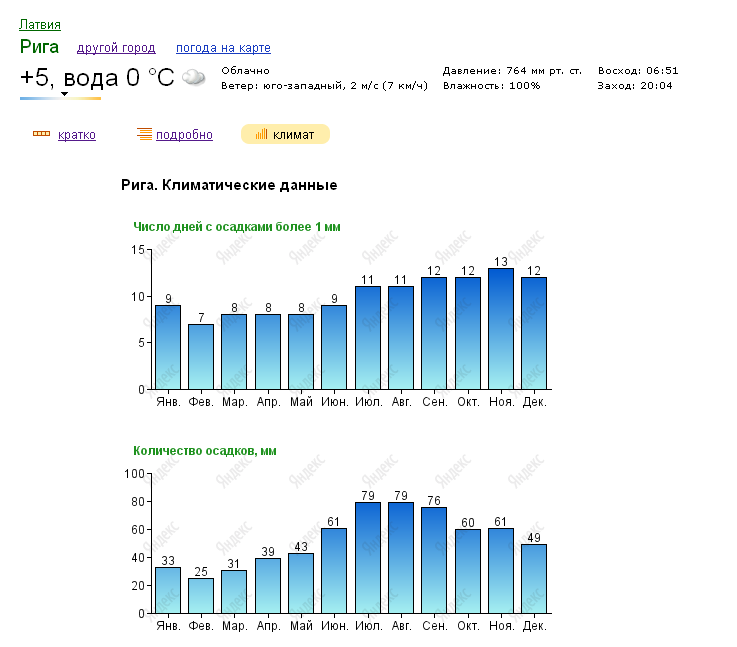Choose another city via другой город
The image size is (737, 647).
point(116,48)
